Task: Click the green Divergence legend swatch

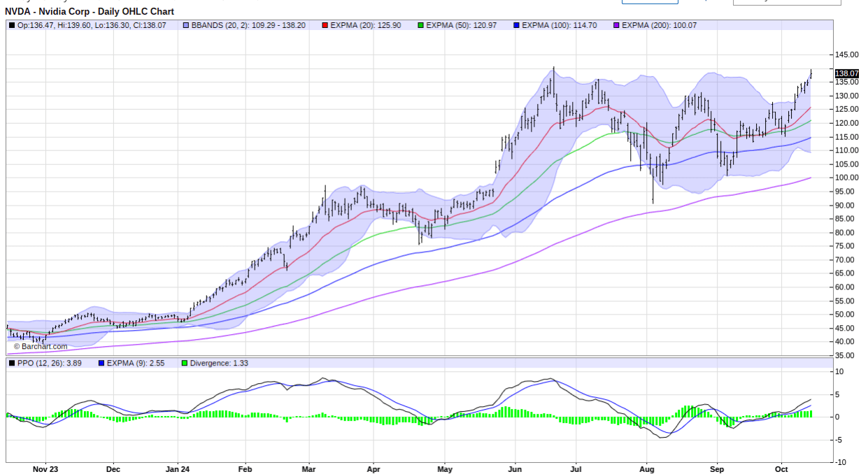Action: coord(185,363)
